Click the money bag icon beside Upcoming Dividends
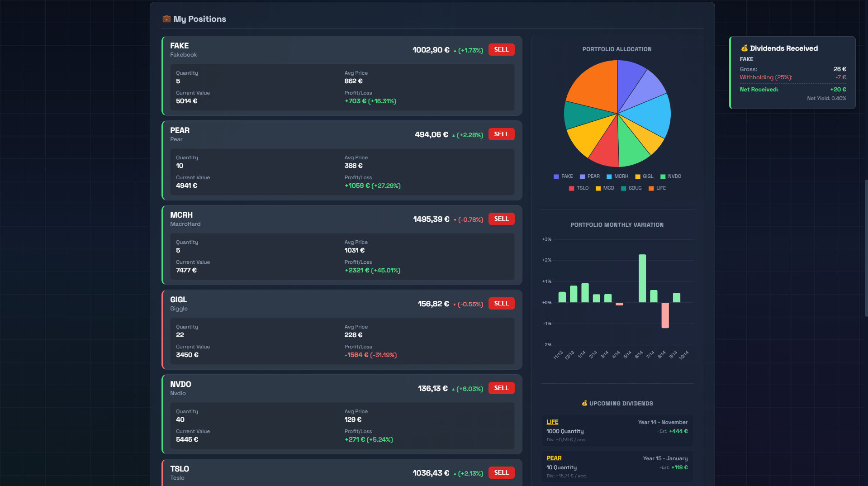 pyautogui.click(x=584, y=403)
